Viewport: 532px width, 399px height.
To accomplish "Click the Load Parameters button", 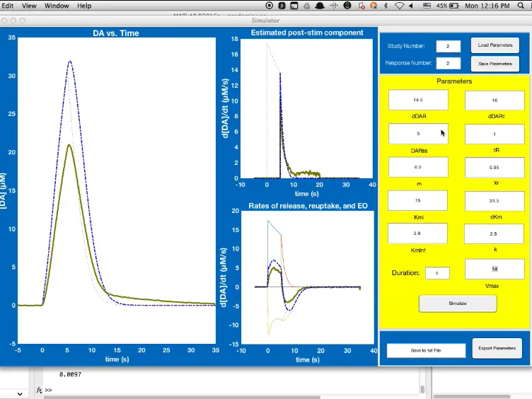I will 495,45.
